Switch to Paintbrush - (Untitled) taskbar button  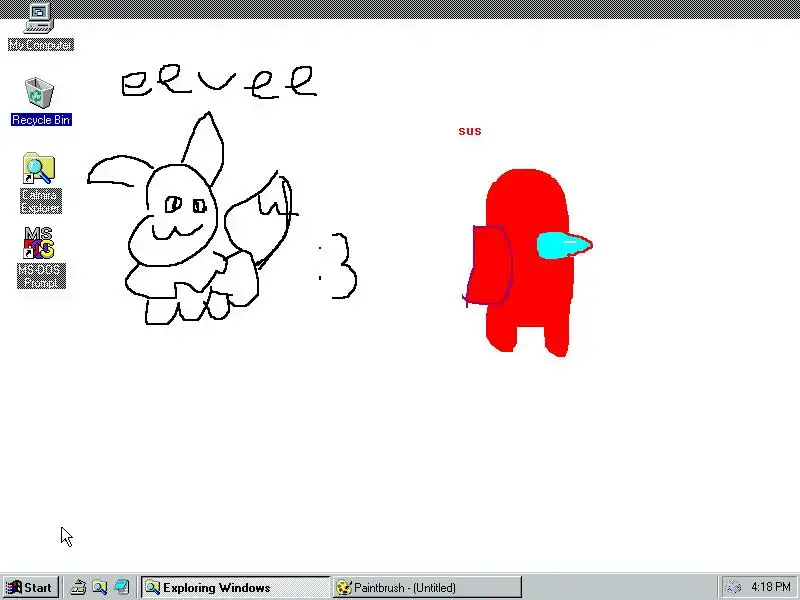428,587
